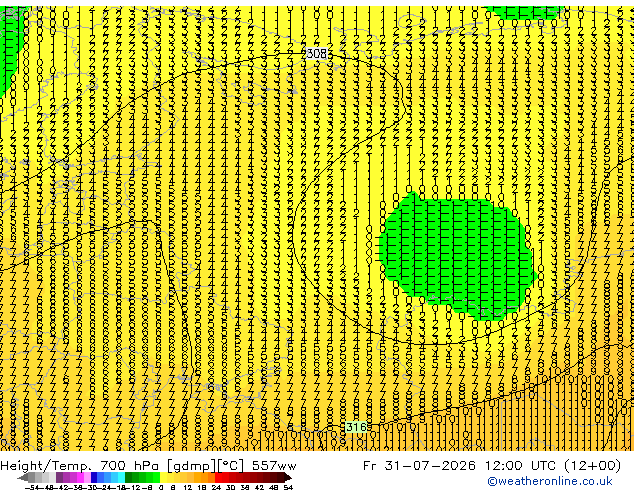Screen dimensions: 634x490
Task: Click the legend value -54
Action: pos(32,488)
